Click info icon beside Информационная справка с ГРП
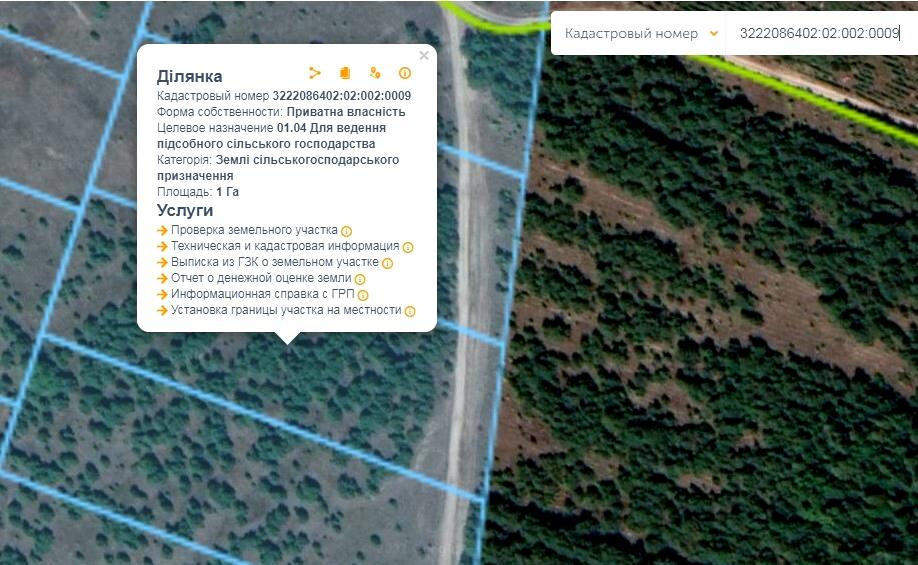This screenshot has width=918, height=565. 363,295
